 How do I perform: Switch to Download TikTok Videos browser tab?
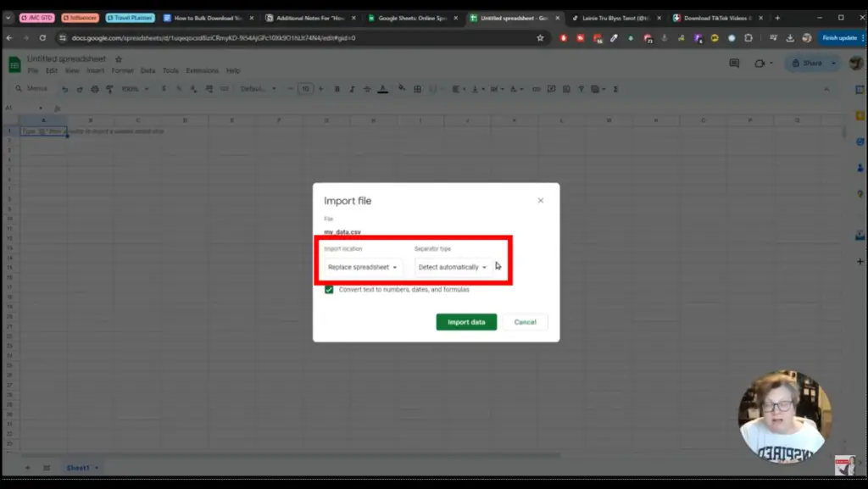(x=717, y=18)
